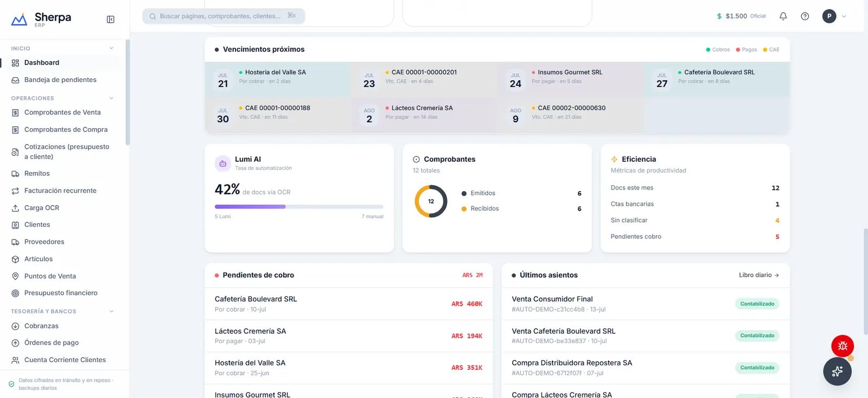Click the Sin clasificar metric row

coord(695,220)
